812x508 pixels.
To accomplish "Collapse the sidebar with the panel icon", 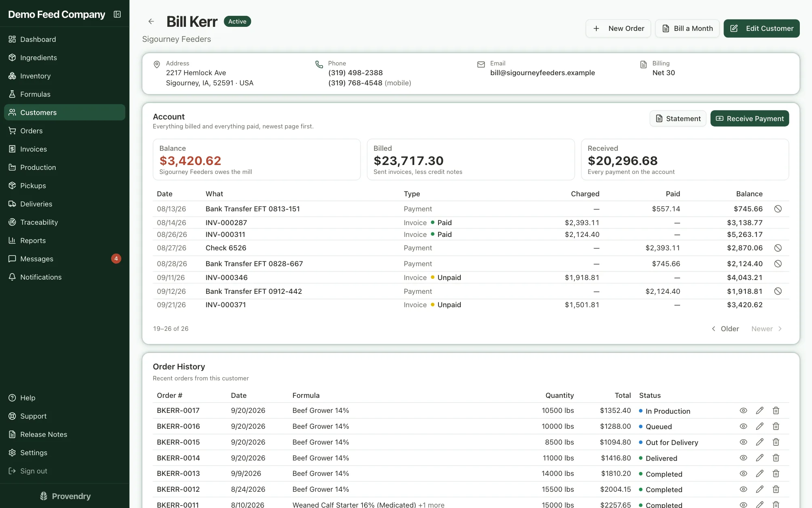I will click(x=117, y=14).
